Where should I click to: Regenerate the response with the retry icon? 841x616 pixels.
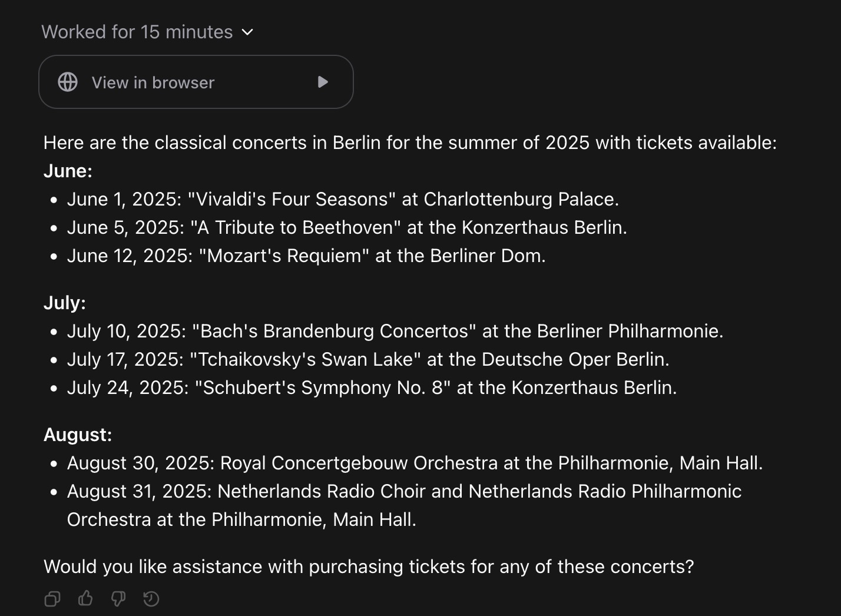point(151,599)
